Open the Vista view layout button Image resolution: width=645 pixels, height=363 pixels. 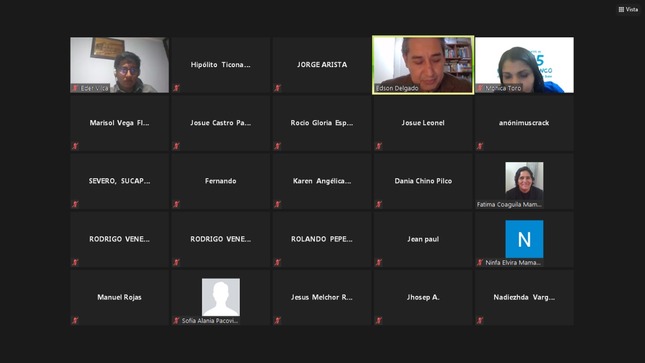coord(628,9)
